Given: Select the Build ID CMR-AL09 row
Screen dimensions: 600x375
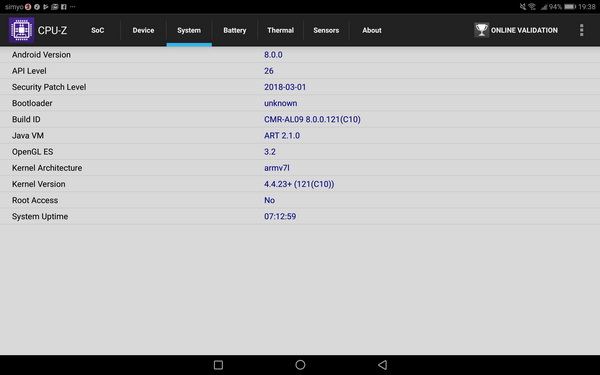Looking at the screenshot, I should click(300, 119).
